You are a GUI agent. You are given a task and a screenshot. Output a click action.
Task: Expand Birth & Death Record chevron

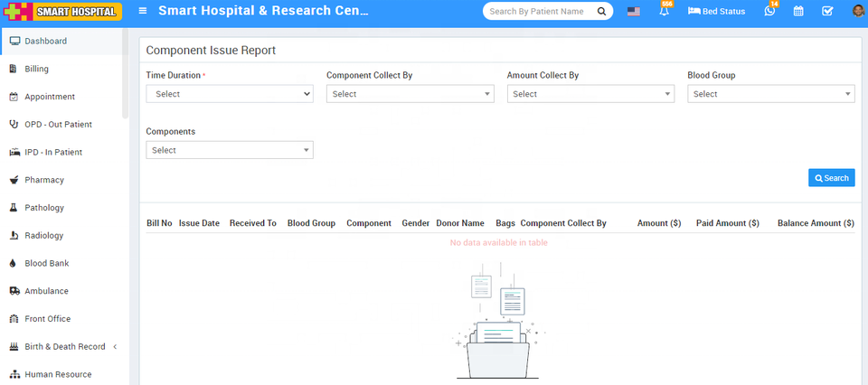[115, 347]
